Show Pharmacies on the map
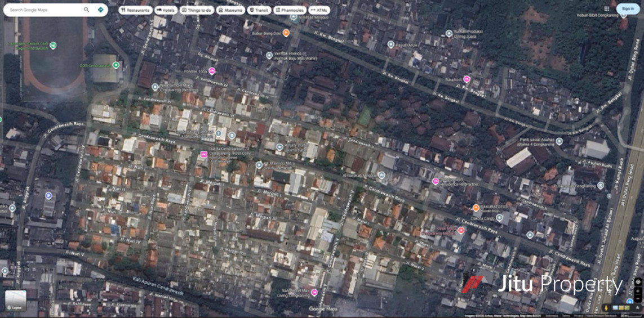The height and width of the screenshot is (318, 644). tap(290, 10)
